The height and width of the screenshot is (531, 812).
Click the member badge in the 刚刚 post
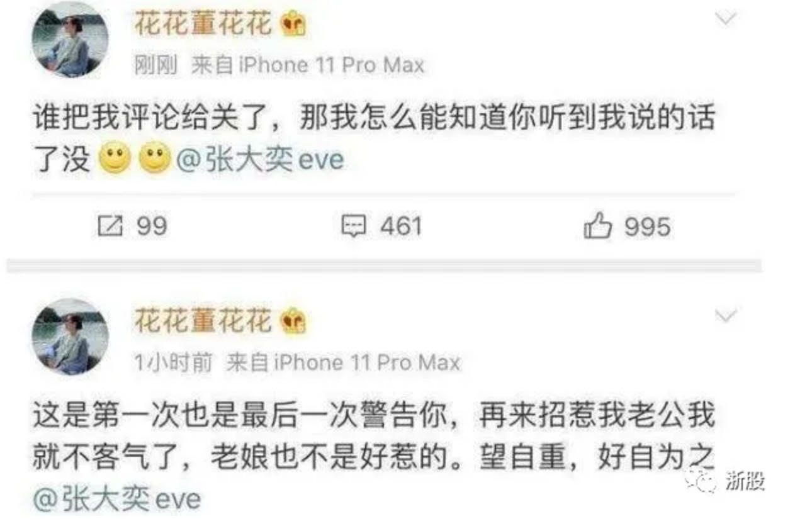point(293,25)
